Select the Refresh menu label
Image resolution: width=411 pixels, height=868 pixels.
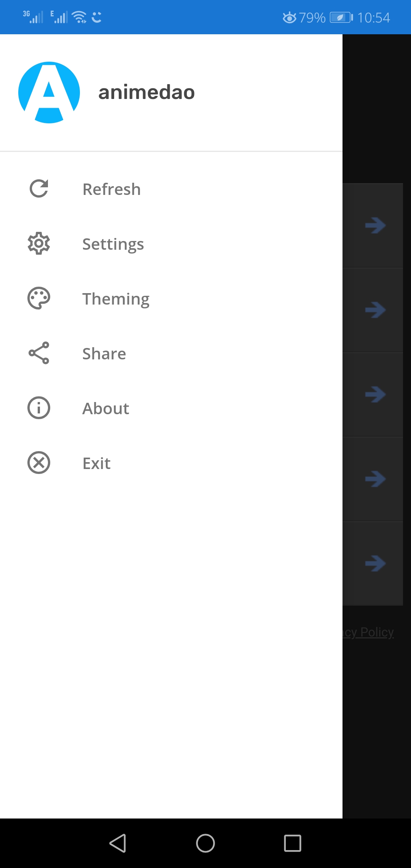[x=112, y=189]
